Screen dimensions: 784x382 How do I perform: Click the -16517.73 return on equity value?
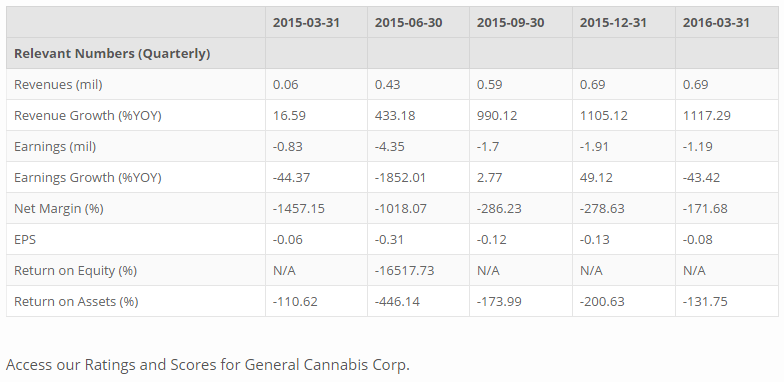click(404, 270)
